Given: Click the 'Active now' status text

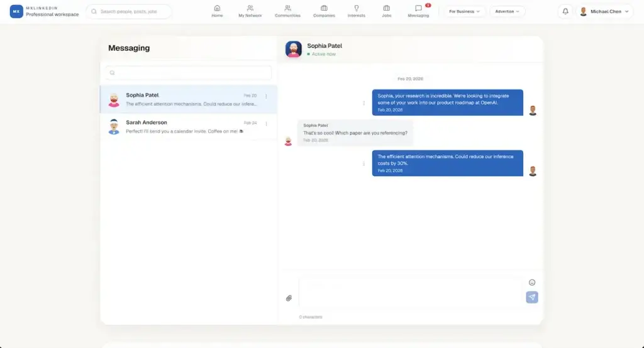Looking at the screenshot, I should point(324,54).
